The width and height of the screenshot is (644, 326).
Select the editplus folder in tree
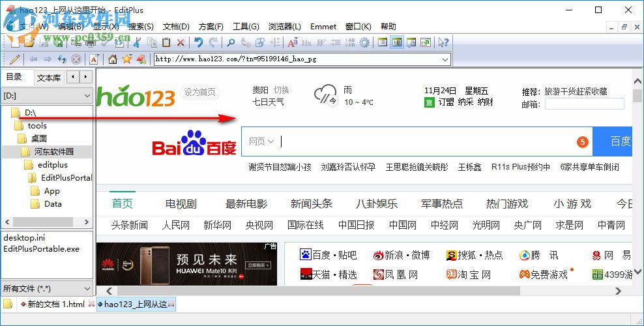(x=53, y=165)
